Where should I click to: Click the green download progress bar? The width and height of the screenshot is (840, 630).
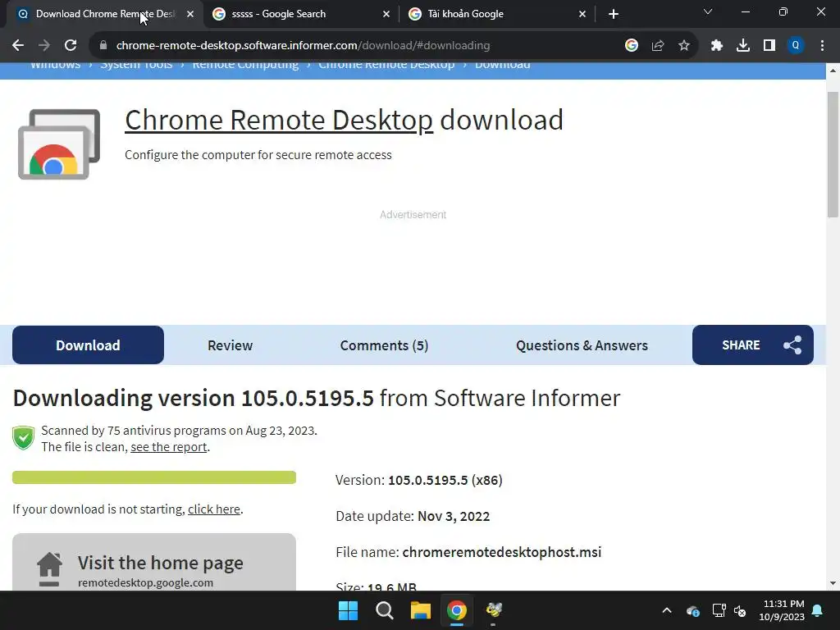click(x=154, y=477)
